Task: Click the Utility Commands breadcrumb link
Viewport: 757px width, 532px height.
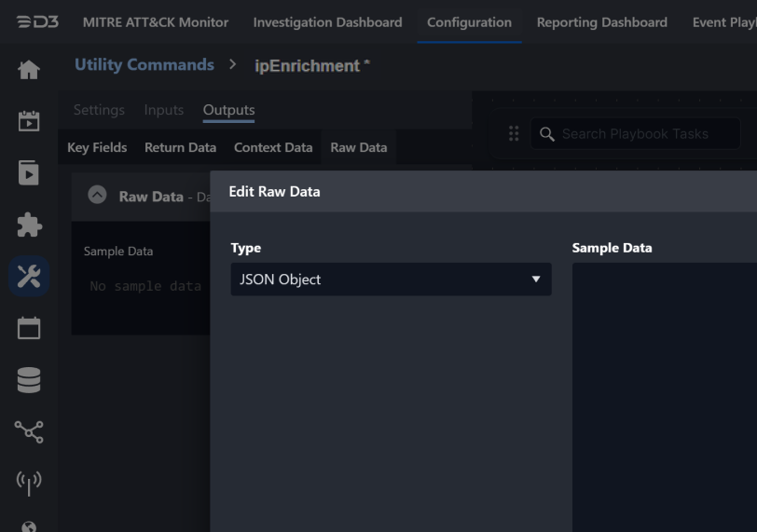Action: click(145, 65)
